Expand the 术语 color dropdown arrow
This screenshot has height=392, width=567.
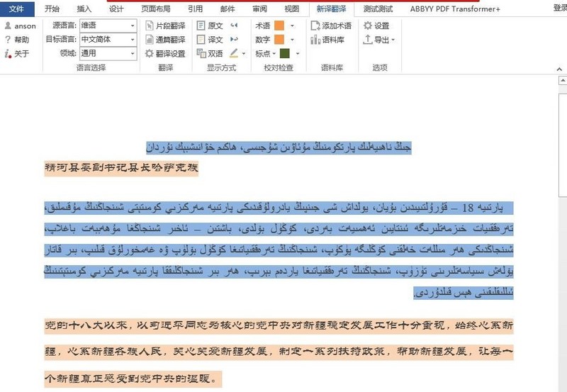click(292, 26)
